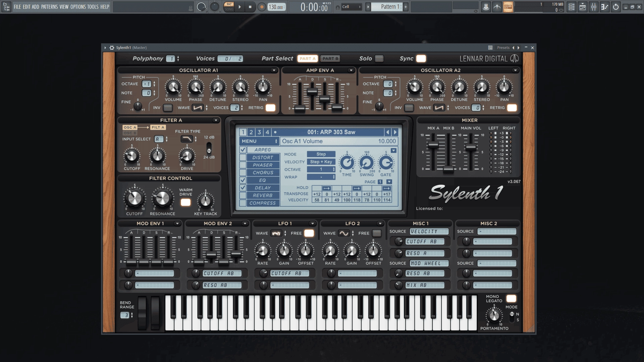Viewport: 644px width, 362px height.
Task: Open Misc 1 VELOCITY source dropdown
Action: [429, 232]
